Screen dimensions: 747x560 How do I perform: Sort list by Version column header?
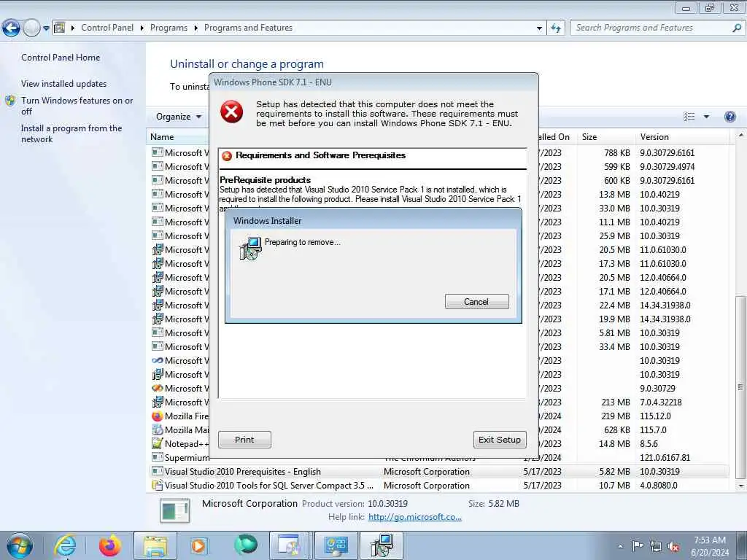[682, 137]
